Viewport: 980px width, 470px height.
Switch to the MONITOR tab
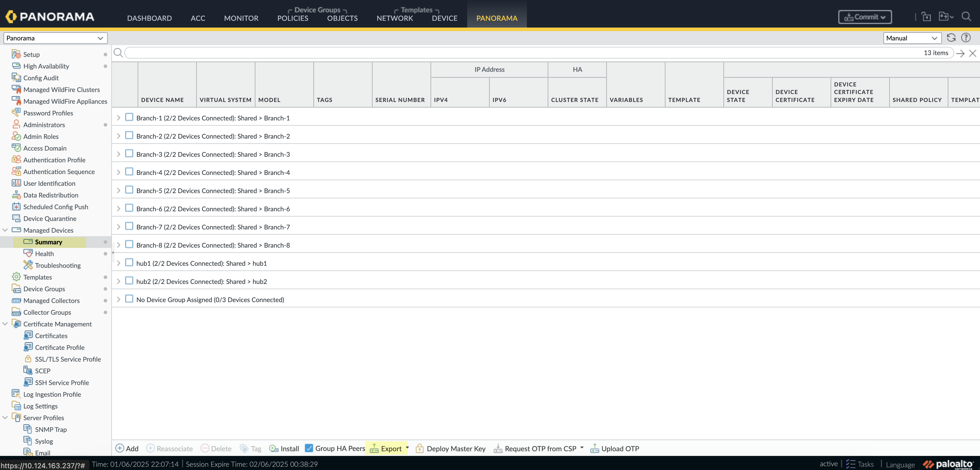click(x=241, y=18)
